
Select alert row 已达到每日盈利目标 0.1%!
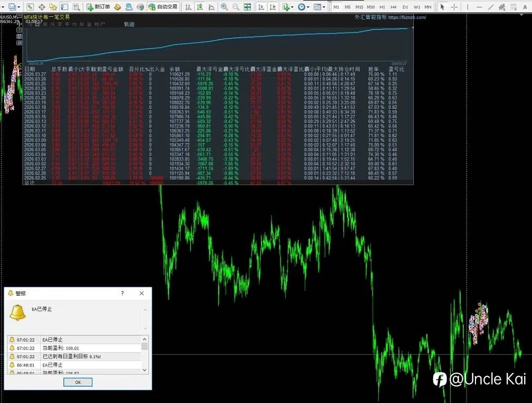coord(74,357)
